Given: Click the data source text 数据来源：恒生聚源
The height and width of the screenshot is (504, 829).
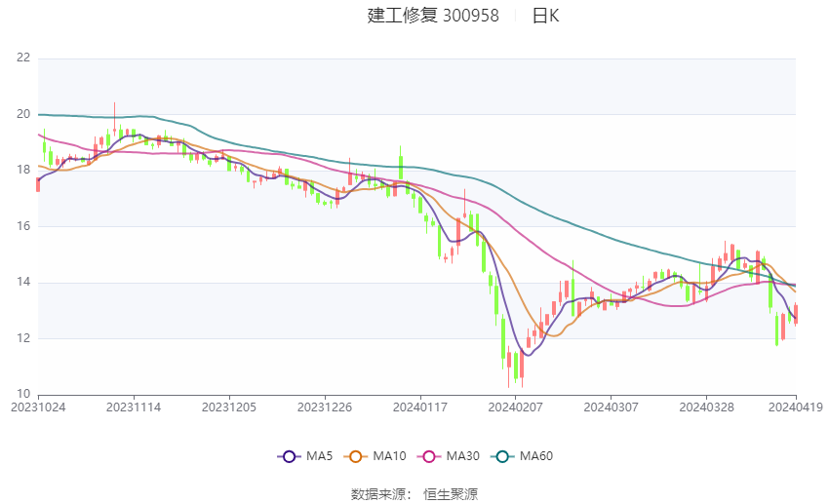Looking at the screenshot, I should click(414, 494).
